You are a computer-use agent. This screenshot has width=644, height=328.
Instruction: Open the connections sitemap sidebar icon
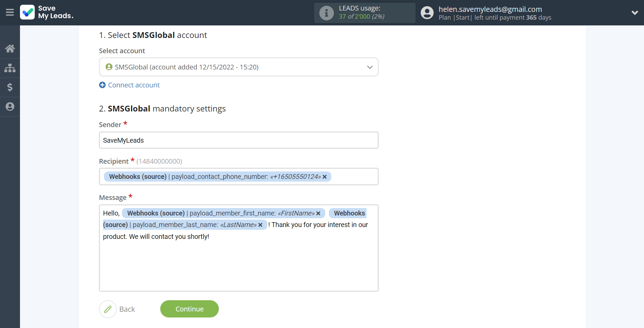pos(10,68)
